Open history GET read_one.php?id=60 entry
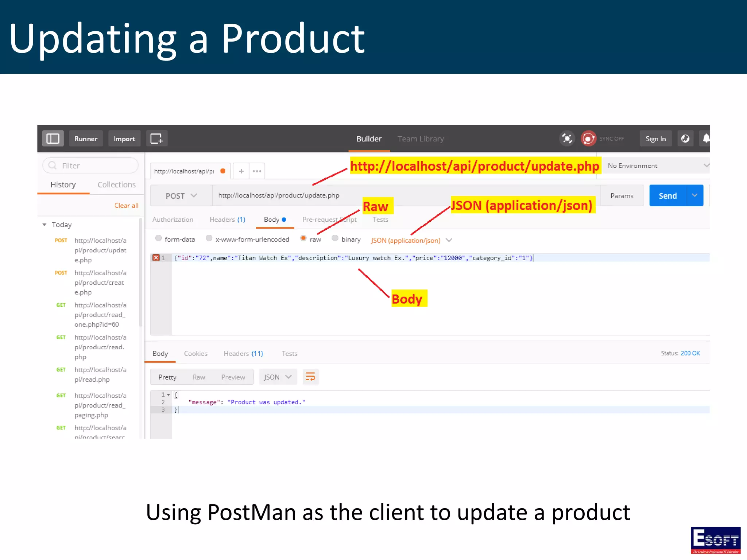747x560 pixels. 91,314
